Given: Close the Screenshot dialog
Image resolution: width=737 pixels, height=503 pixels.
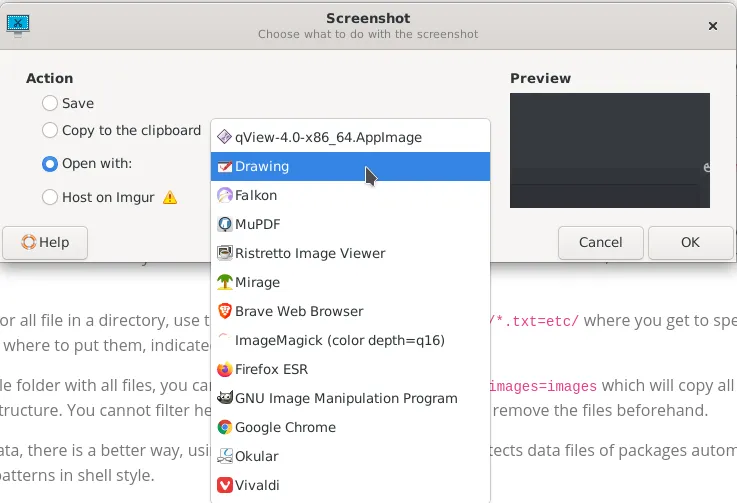Looking at the screenshot, I should [713, 26].
